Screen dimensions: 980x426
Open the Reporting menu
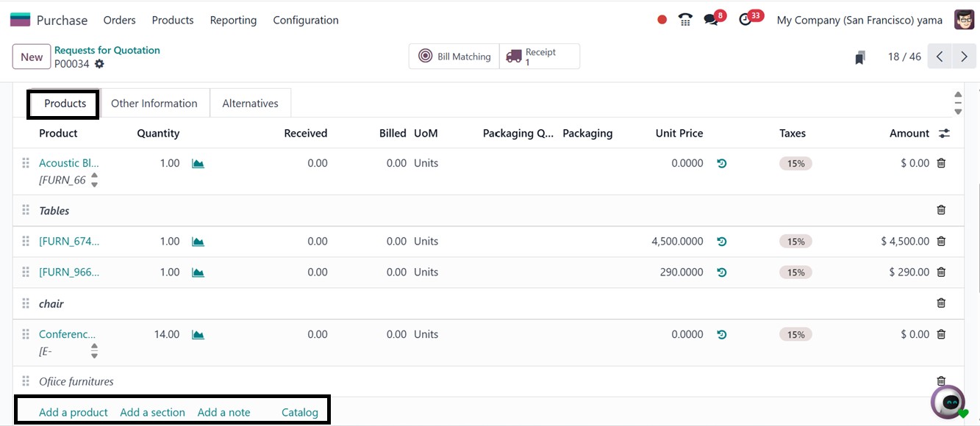(x=233, y=20)
